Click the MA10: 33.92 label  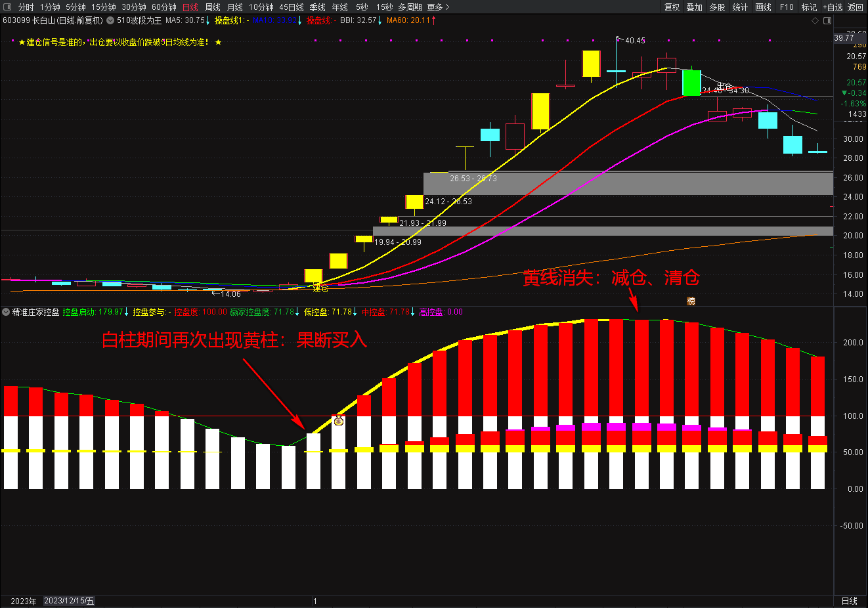pos(277,20)
